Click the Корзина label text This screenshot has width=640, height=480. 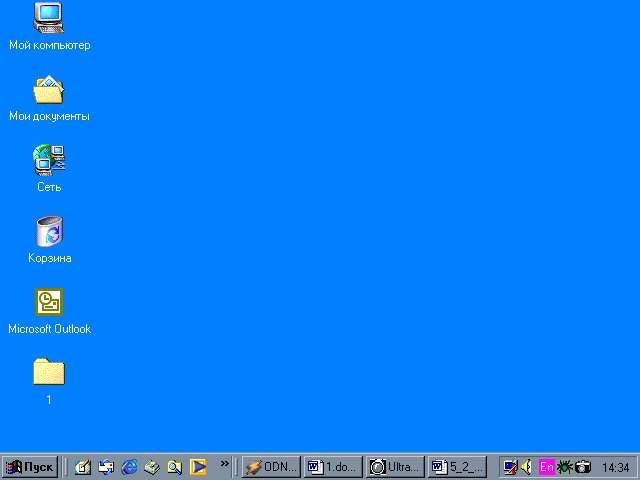pyautogui.click(x=50, y=258)
